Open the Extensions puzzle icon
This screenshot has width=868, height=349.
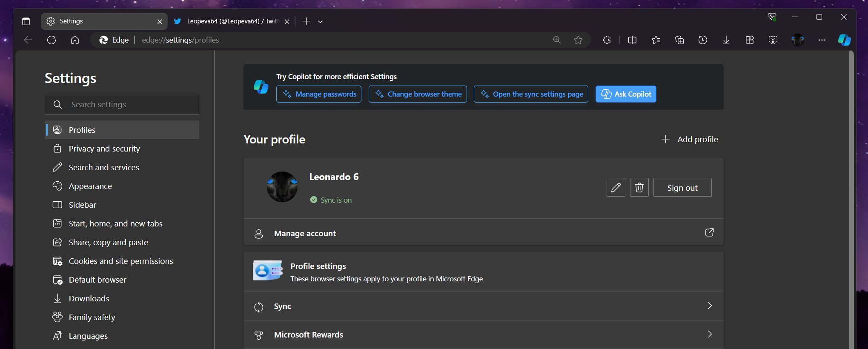(607, 40)
